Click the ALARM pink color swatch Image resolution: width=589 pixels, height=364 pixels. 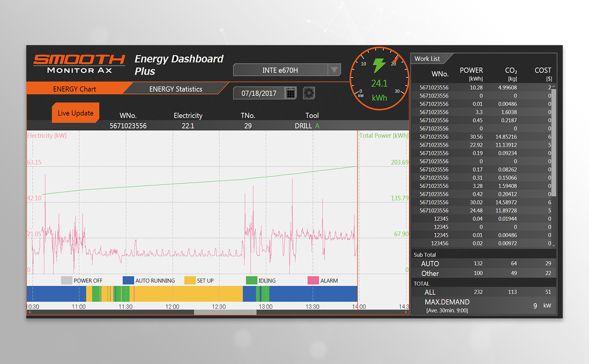point(314,280)
